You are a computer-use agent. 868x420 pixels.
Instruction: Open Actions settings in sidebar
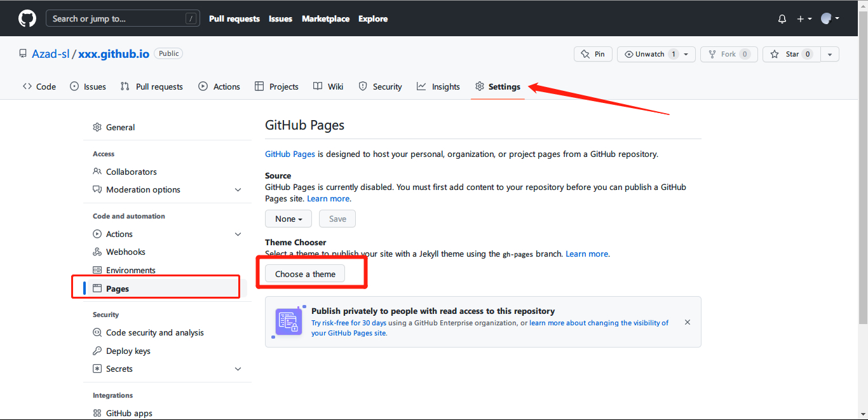click(119, 234)
